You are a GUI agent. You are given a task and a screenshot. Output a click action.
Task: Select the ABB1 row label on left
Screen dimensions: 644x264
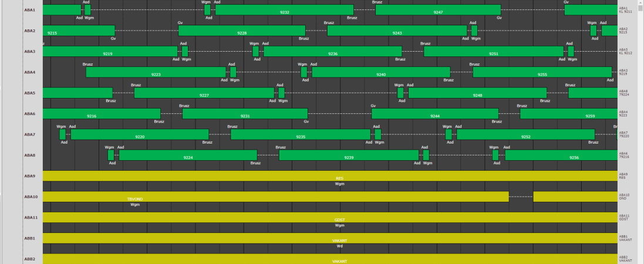click(30, 238)
